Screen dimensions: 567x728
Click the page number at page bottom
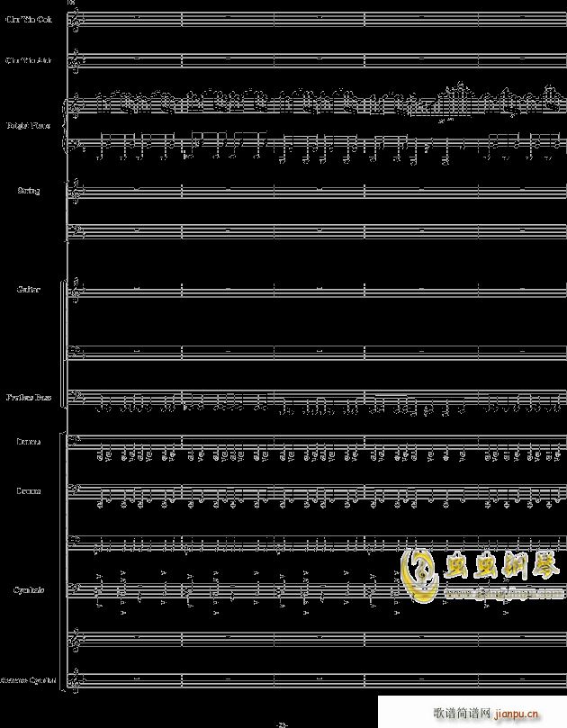281,724
